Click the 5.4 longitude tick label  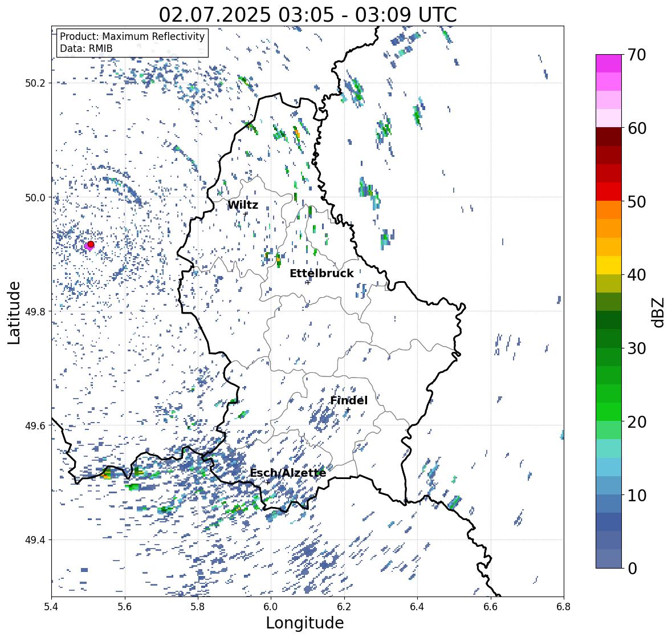pyautogui.click(x=51, y=607)
